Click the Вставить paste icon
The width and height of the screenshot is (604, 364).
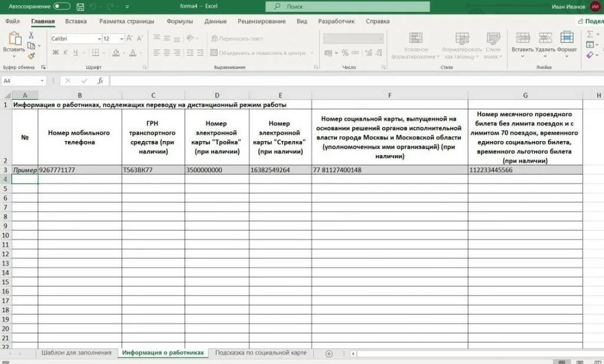(x=14, y=38)
